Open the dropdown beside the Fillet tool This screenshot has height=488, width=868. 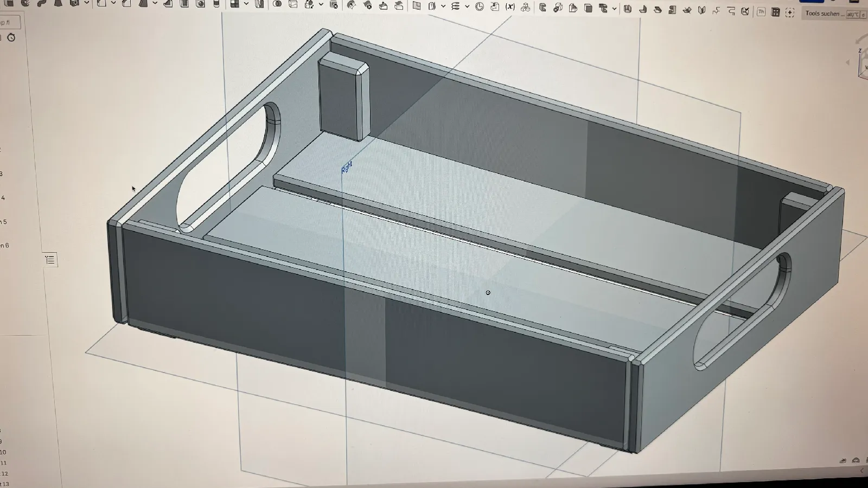113,3
